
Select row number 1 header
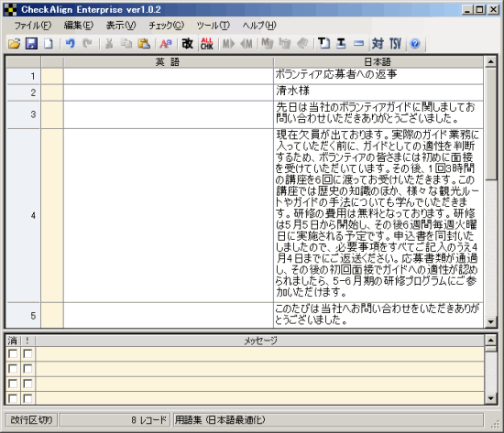pos(24,76)
